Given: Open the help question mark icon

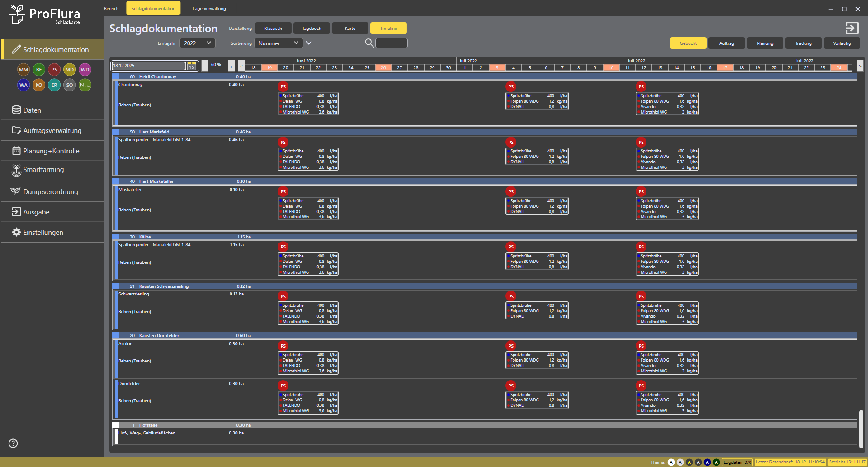Looking at the screenshot, I should 13,443.
